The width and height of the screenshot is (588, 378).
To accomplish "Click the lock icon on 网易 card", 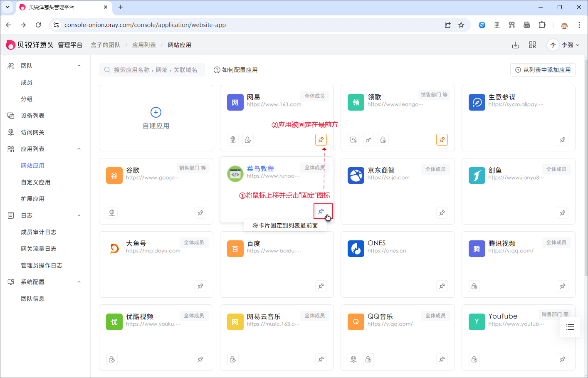I will [248, 140].
